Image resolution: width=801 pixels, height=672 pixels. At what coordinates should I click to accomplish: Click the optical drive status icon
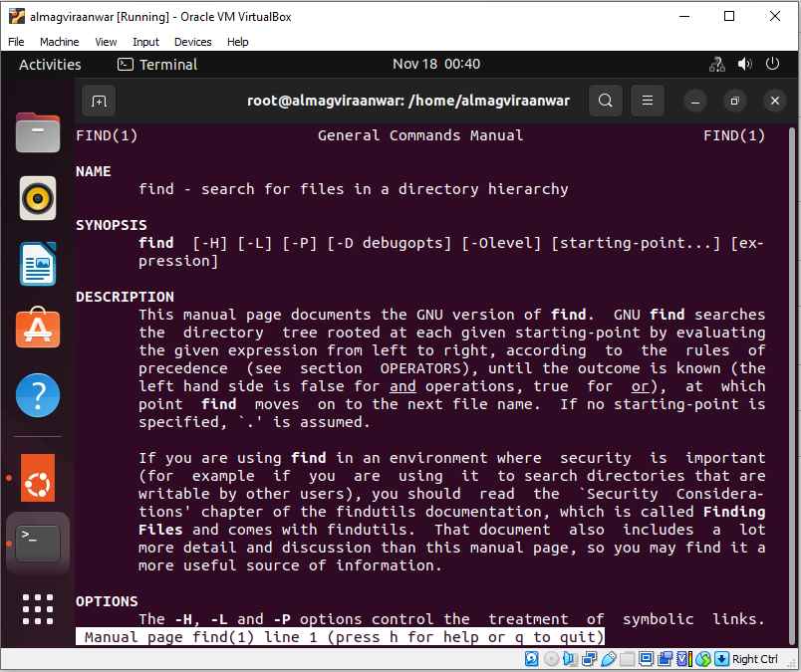pos(551,659)
